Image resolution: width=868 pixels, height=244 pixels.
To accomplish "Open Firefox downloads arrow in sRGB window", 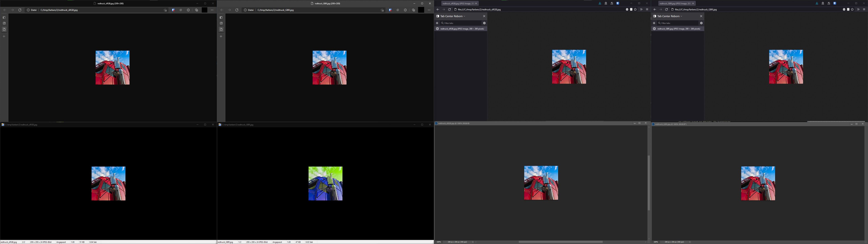I will point(600,3).
